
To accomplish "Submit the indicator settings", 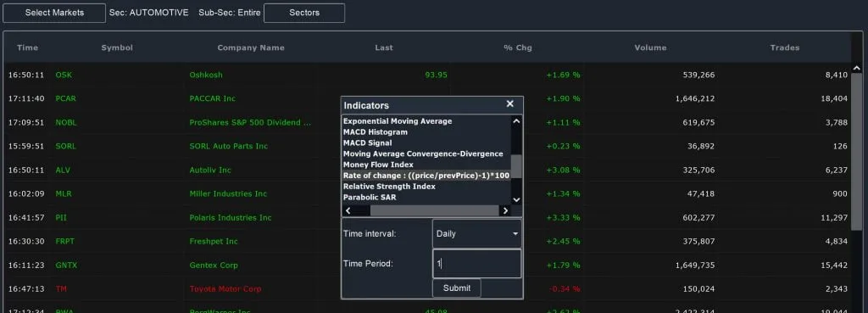I will click(457, 288).
